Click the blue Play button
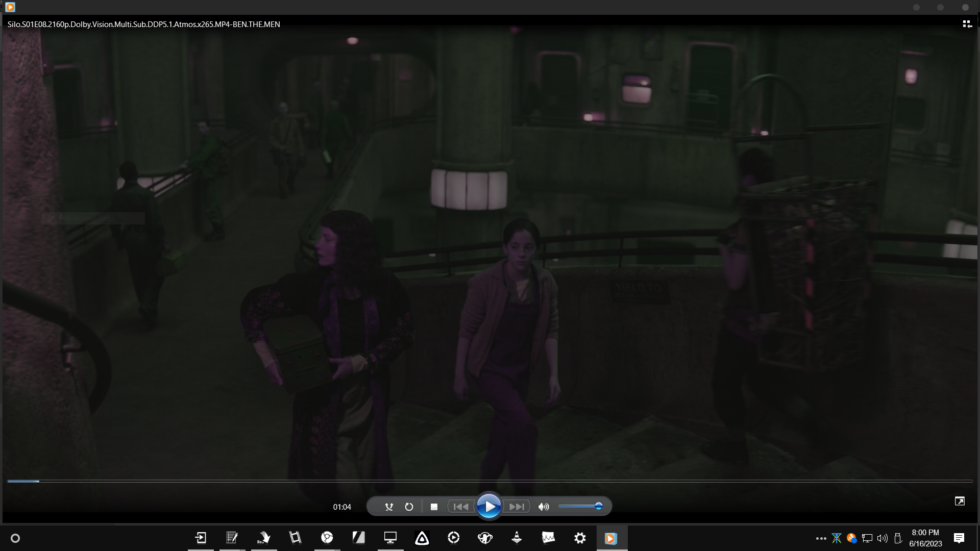Viewport: 980px width, 551px height. [x=489, y=506]
